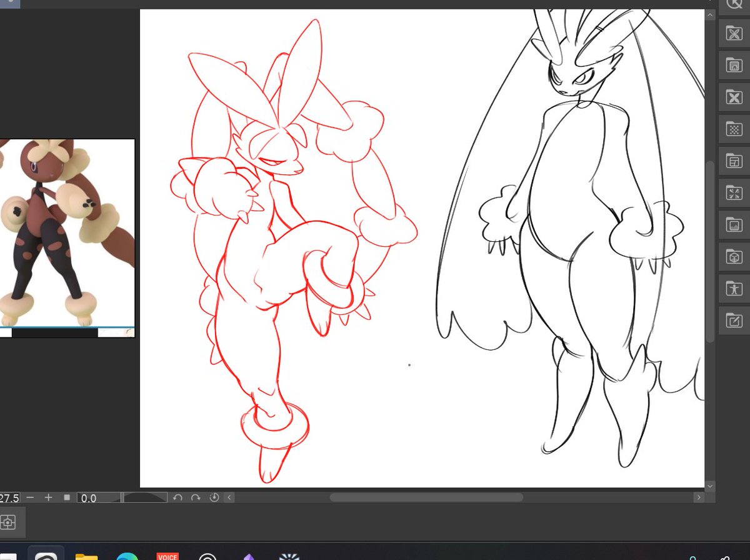Open the manga frame layout material folder
This screenshot has width=750, height=560.
point(734,161)
